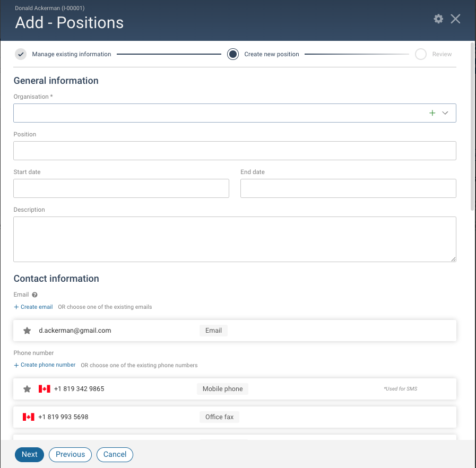Click the vertical scrollbar of the form
This screenshot has width=476, height=468.
tap(472, 133)
